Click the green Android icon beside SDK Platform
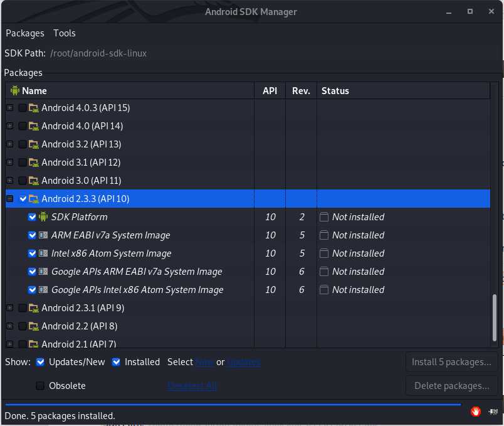This screenshot has height=426, width=504. point(43,217)
